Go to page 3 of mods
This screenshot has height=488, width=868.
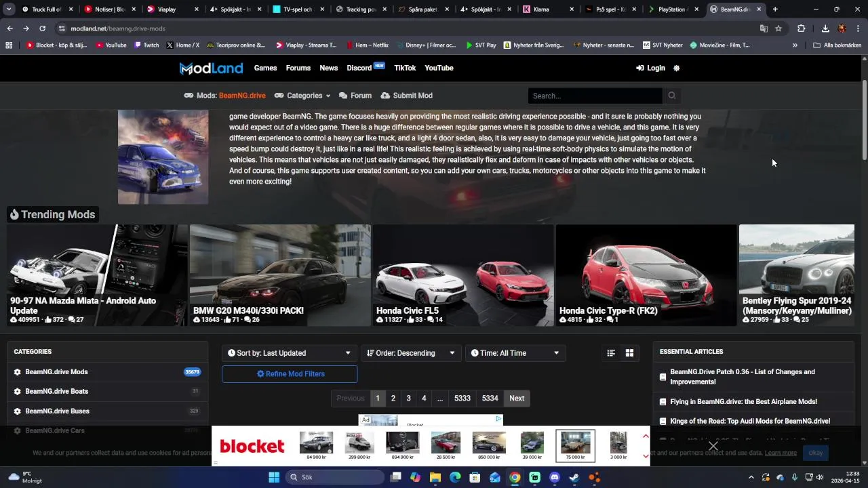pos(408,399)
